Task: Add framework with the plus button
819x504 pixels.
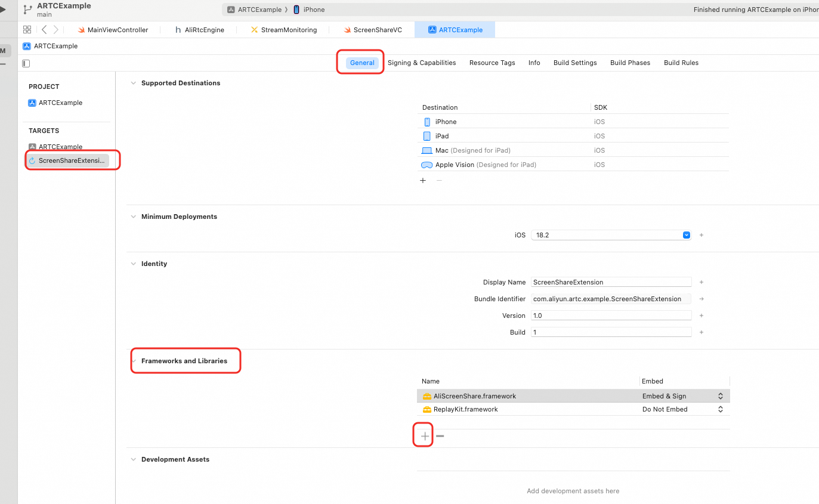Action: click(x=425, y=436)
